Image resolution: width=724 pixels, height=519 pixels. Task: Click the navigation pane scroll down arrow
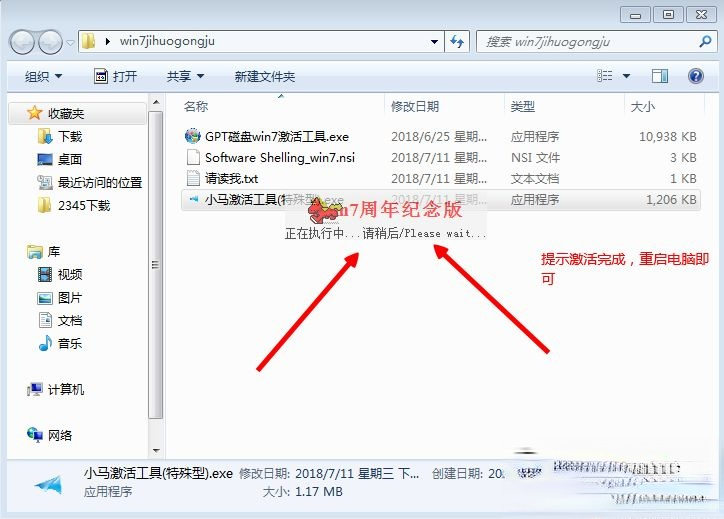pyautogui.click(x=156, y=450)
